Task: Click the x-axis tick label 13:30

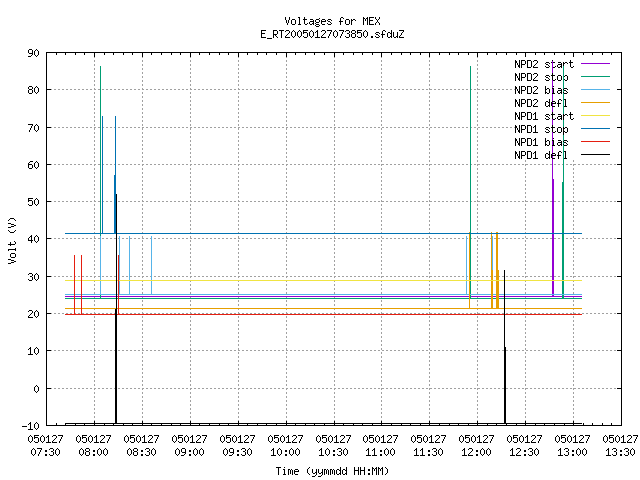Action: click(620, 452)
